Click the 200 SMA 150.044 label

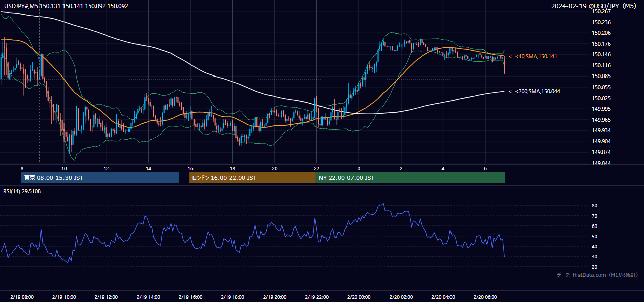(534, 91)
